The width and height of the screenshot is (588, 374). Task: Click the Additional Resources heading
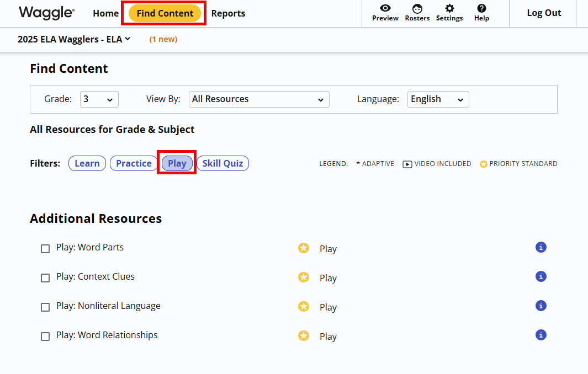pos(96,218)
